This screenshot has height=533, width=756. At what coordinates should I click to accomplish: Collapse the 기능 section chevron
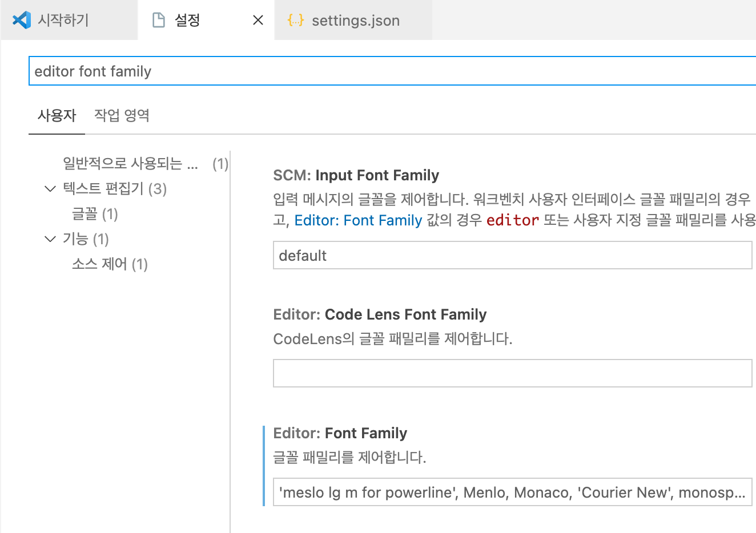(50, 239)
